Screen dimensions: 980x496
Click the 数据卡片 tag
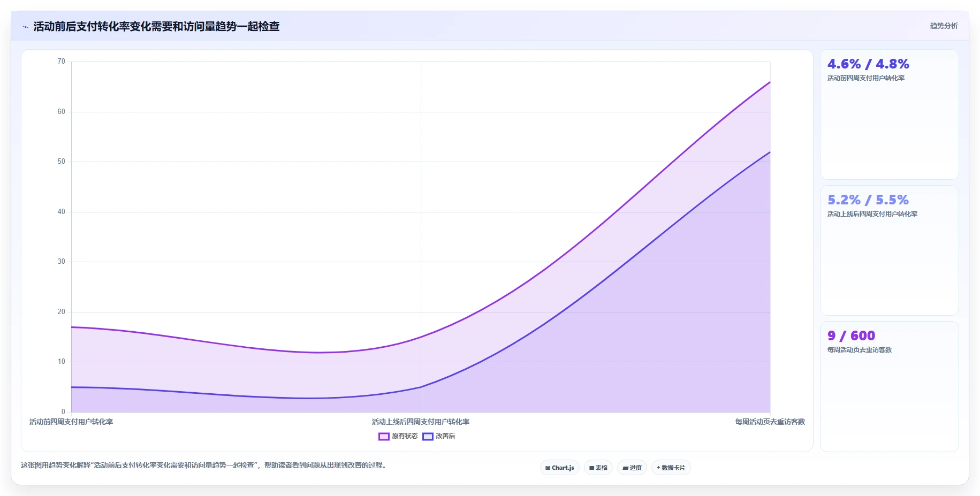pos(671,468)
